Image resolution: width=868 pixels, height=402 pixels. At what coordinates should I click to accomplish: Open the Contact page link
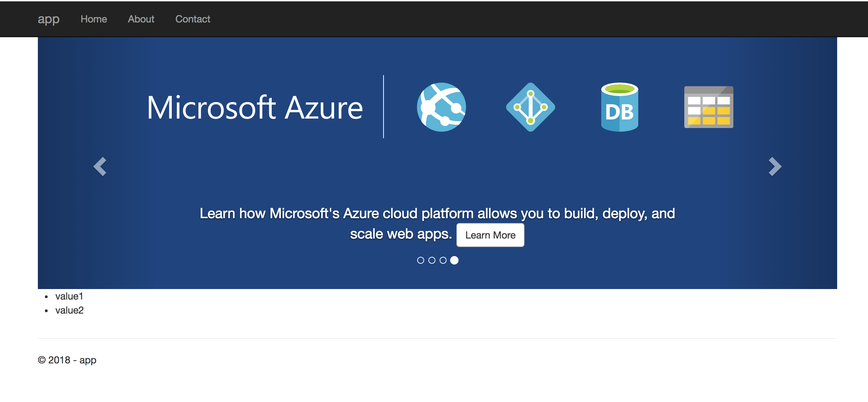point(192,19)
